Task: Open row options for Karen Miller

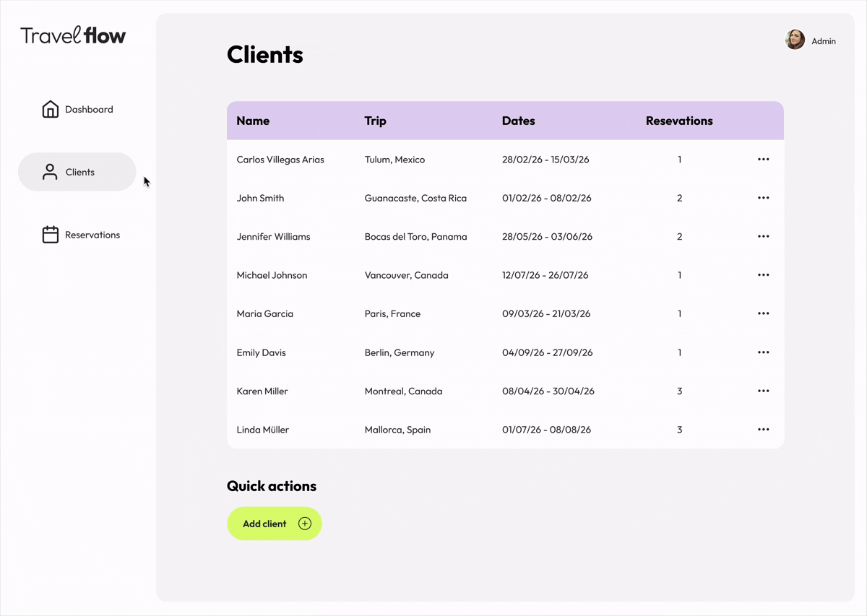Action: click(x=763, y=391)
